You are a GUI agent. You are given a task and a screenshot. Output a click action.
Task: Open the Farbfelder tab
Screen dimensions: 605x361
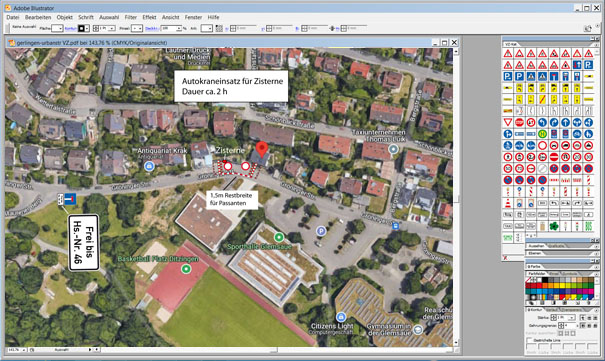[537, 273]
